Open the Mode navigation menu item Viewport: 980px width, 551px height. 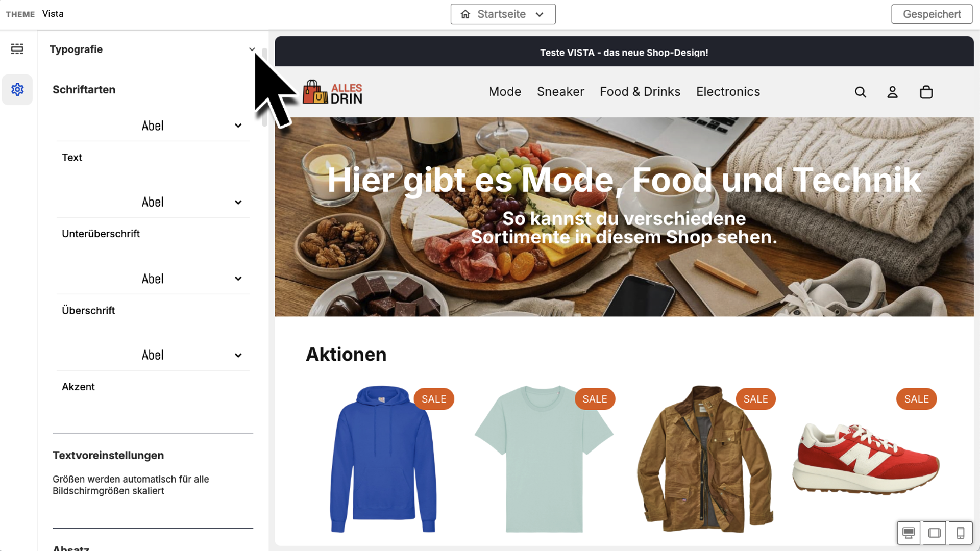coord(505,92)
